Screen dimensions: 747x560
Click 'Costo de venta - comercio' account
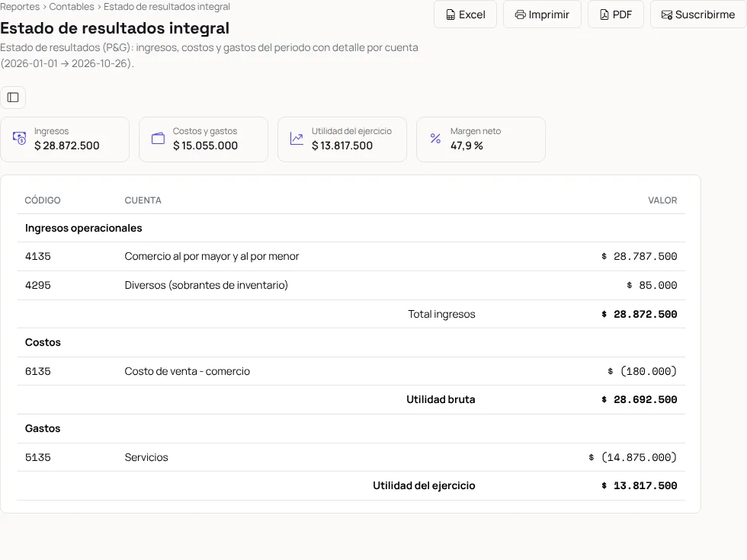tap(188, 372)
